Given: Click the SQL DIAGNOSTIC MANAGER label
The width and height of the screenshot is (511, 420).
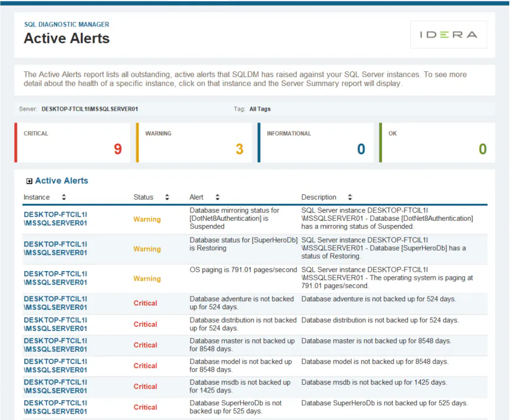Looking at the screenshot, I should 67,24.
